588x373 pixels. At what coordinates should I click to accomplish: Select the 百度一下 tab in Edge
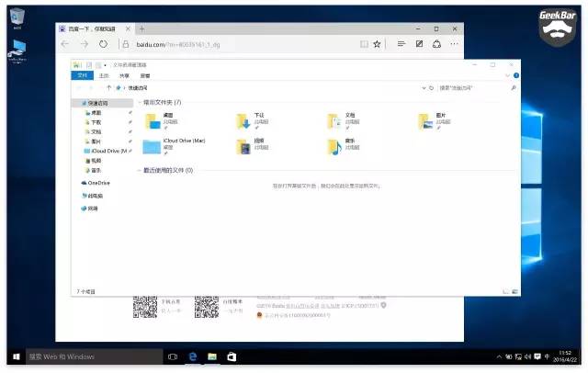(x=92, y=28)
